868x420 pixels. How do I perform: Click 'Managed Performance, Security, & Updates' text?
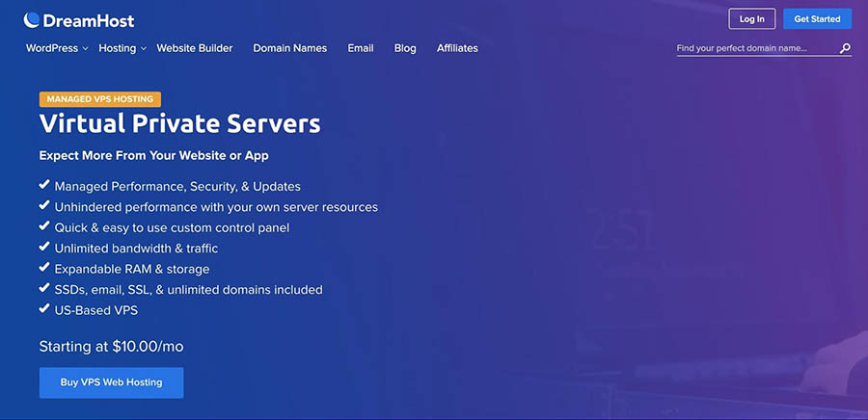pyautogui.click(x=177, y=186)
